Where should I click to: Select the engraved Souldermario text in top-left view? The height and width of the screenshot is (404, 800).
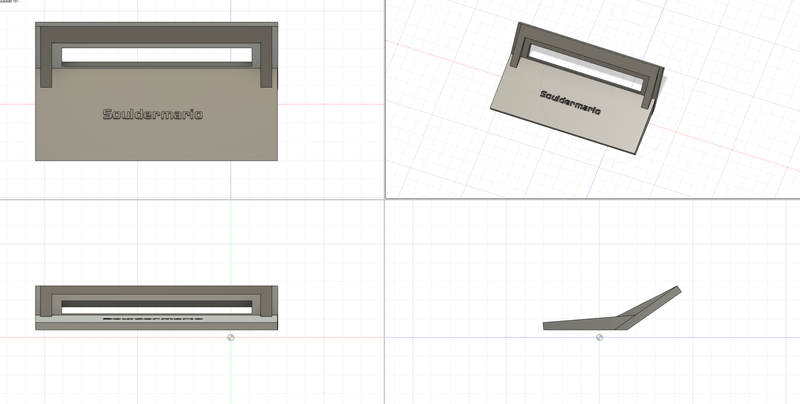point(153,114)
